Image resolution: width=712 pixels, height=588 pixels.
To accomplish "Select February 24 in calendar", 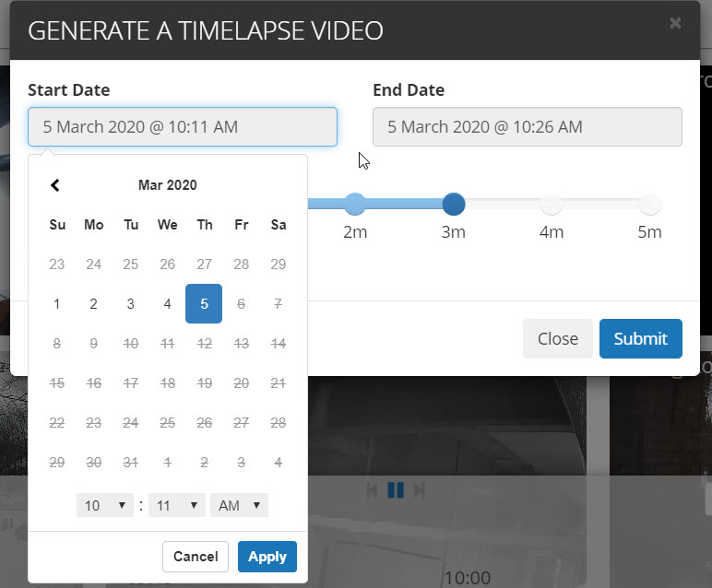I will (x=93, y=265).
